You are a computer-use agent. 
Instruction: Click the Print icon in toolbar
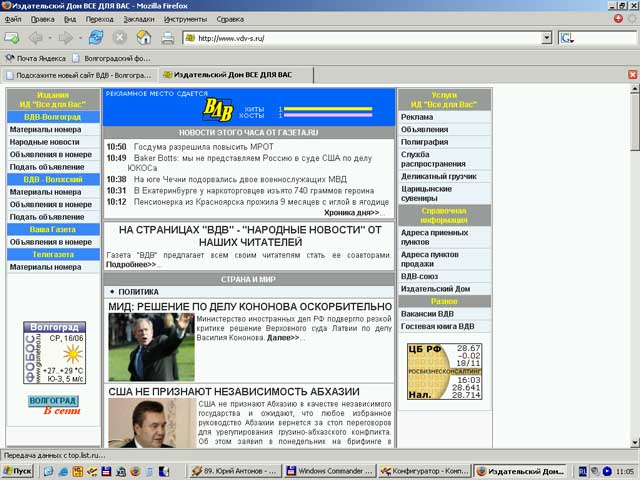coord(167,38)
